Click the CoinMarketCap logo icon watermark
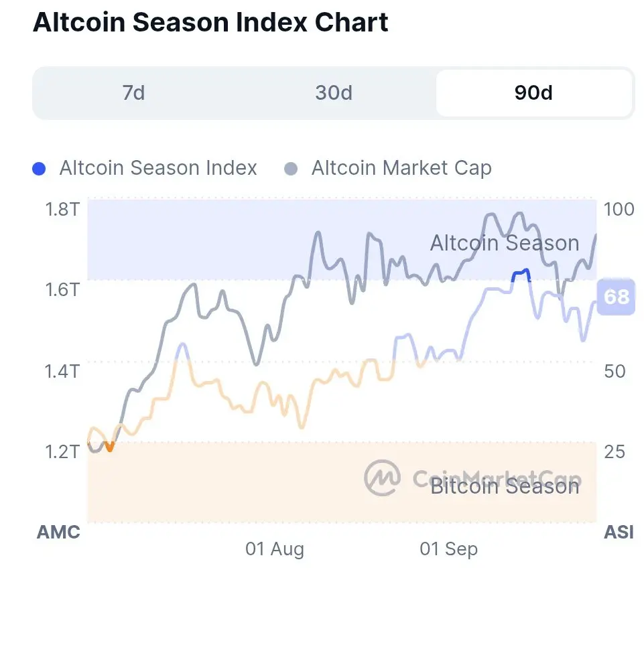The image size is (644, 647). tap(382, 478)
